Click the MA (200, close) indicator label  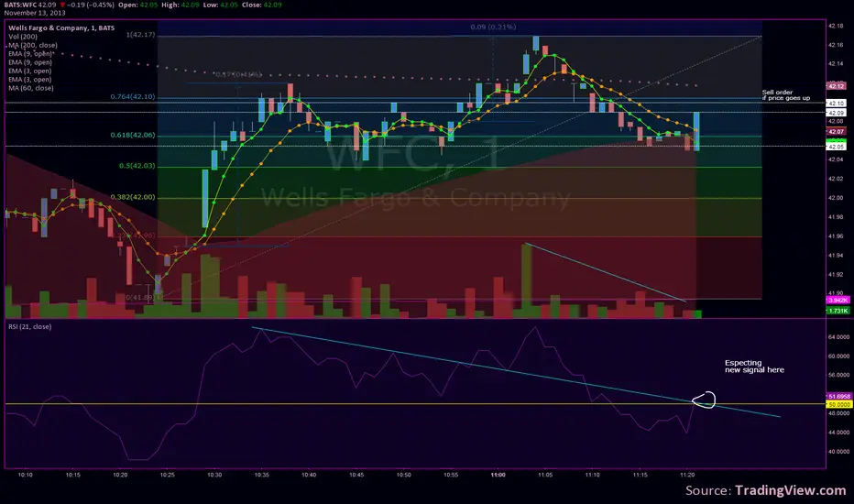click(x=33, y=45)
